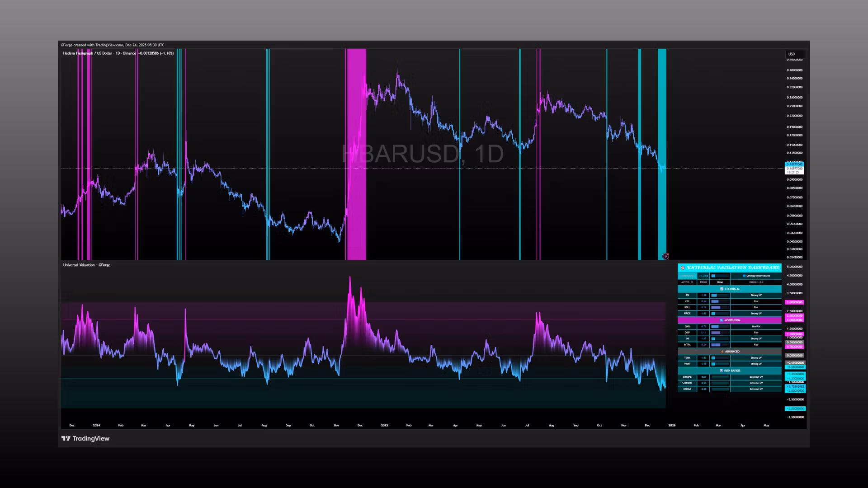Click the 2026 label on time axis
Viewport: 868px width, 488px height.
pyautogui.click(x=672, y=425)
